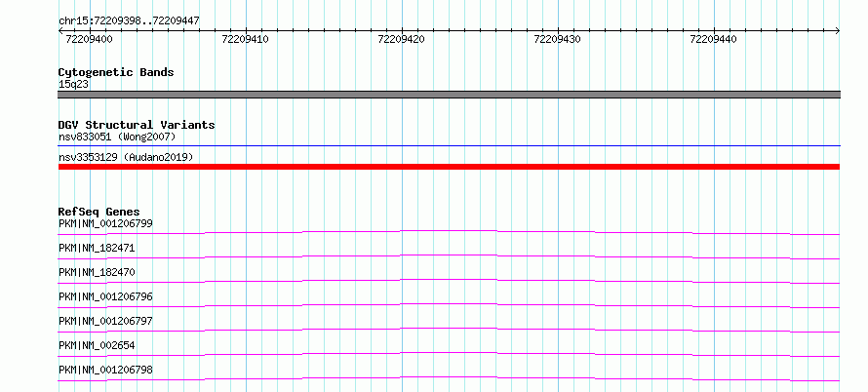Select transcript PKM|NM_002654

97,345
